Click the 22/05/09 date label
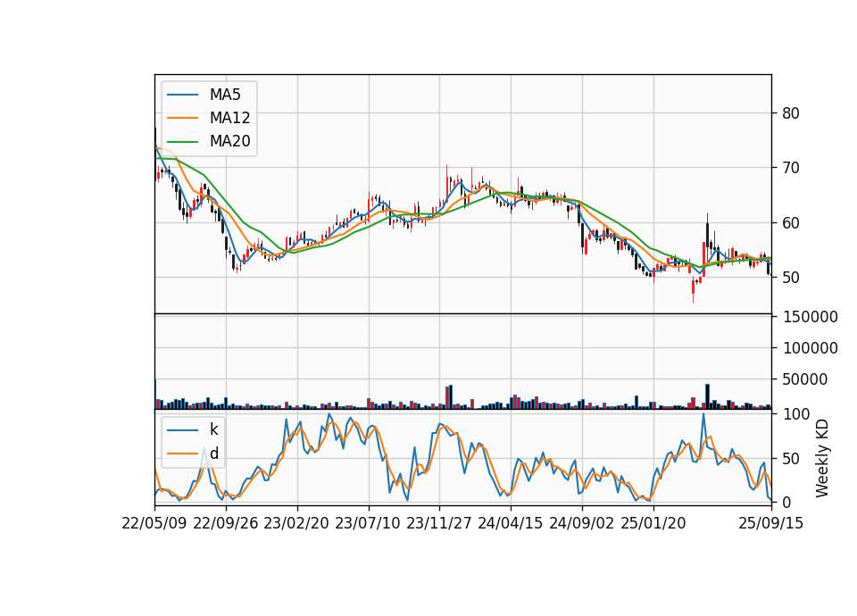The height and width of the screenshot is (616, 857). (154, 523)
